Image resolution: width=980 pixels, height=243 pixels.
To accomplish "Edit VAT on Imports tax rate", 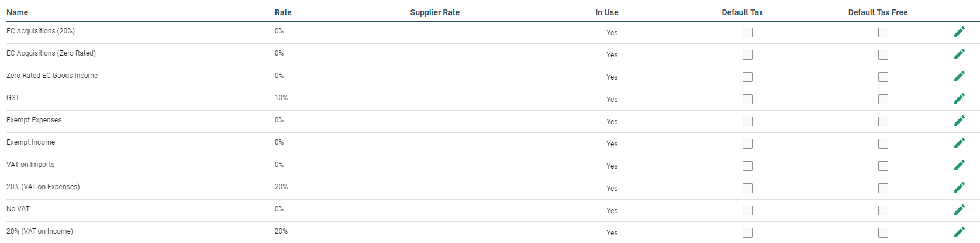I will pyautogui.click(x=959, y=166).
